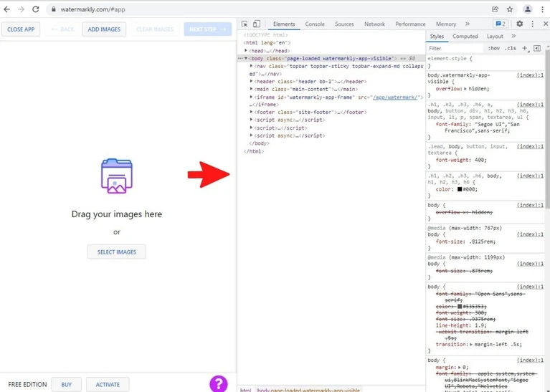The image size is (550, 392).
Task: Activate the DevTools inspect element picker
Action: click(x=245, y=24)
